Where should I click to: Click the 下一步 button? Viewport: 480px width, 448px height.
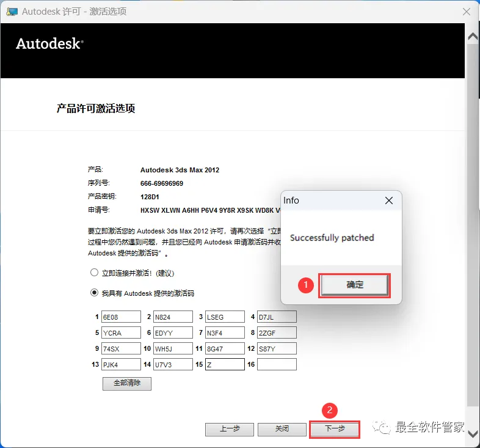pos(334,429)
